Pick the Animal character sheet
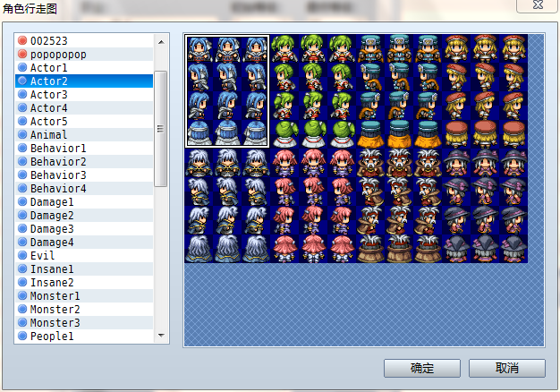This screenshot has width=560, height=392. 84,135
